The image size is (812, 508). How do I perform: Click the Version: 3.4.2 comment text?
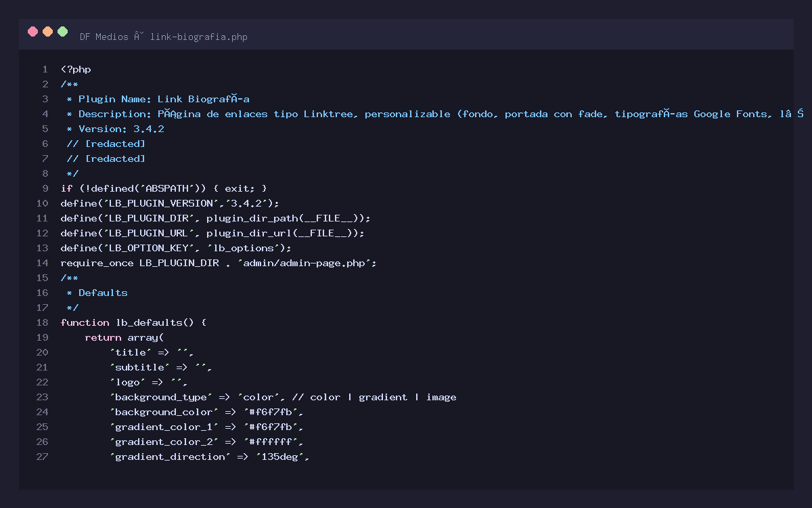[x=121, y=129]
